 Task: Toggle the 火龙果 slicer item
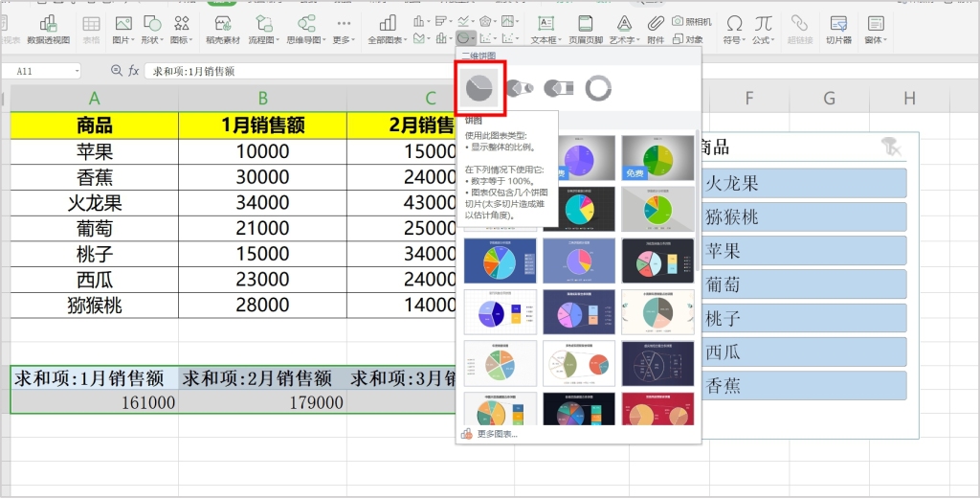coord(804,183)
